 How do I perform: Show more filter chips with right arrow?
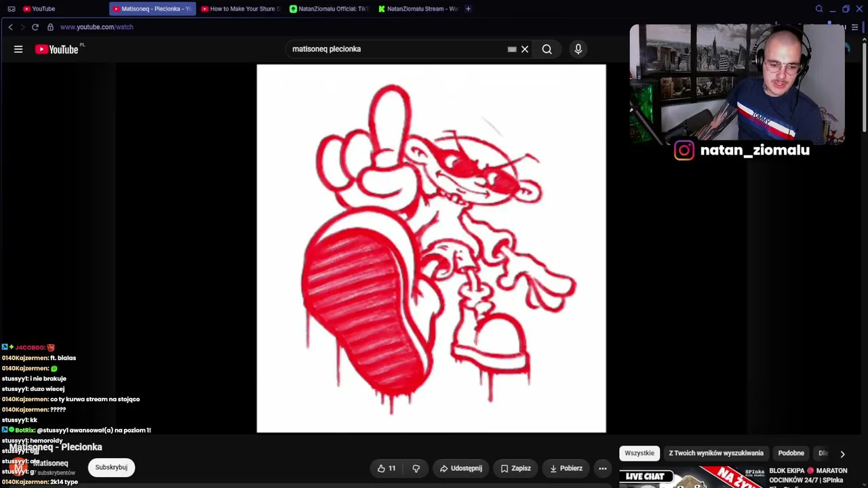[842, 454]
